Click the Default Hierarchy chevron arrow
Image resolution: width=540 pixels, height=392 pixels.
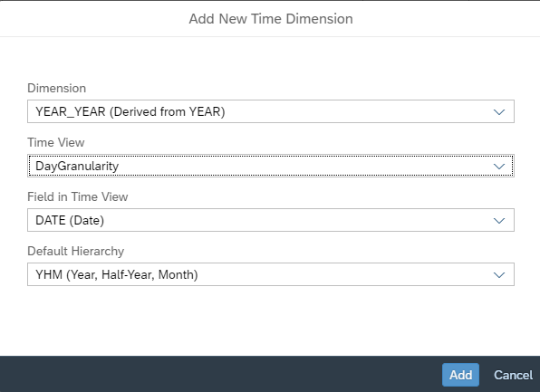[499, 275]
